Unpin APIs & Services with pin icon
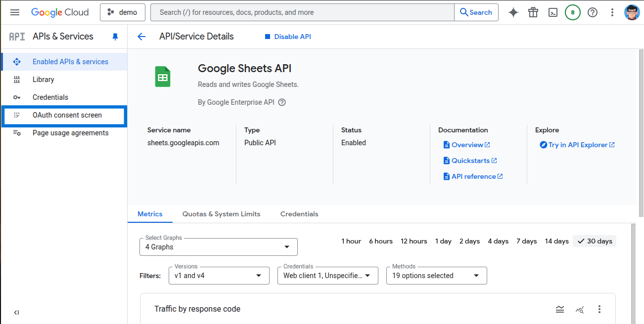644x324 pixels. click(x=115, y=37)
